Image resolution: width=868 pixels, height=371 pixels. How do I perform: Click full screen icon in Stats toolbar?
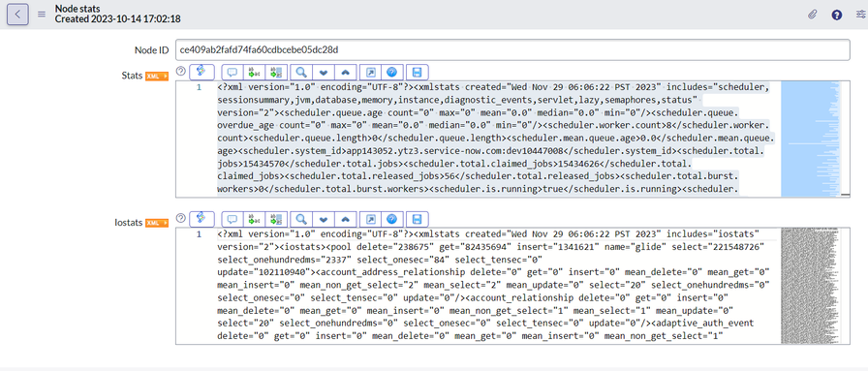370,72
